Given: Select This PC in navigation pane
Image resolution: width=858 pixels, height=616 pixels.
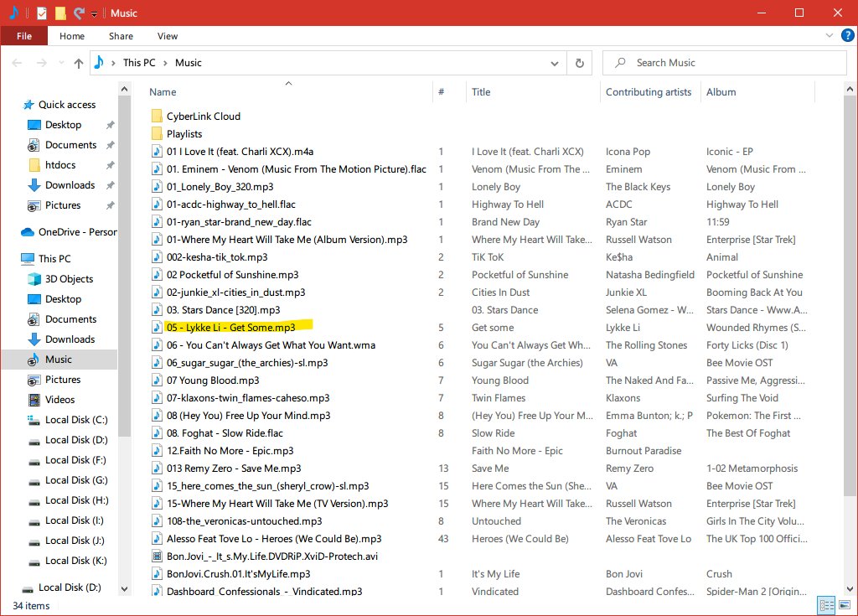Looking at the screenshot, I should coord(54,258).
